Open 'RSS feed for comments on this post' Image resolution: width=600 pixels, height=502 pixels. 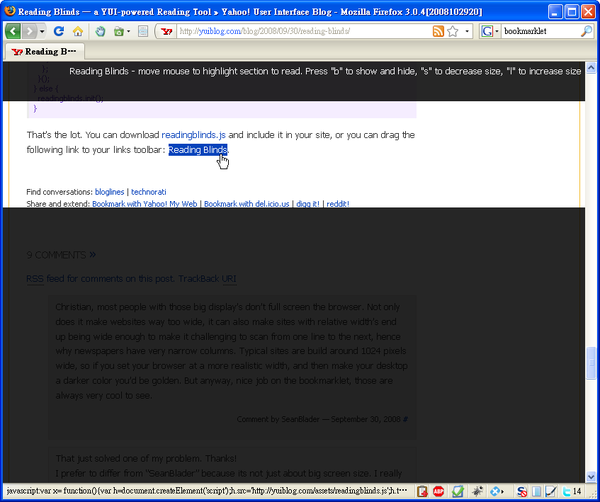[x=100, y=279]
